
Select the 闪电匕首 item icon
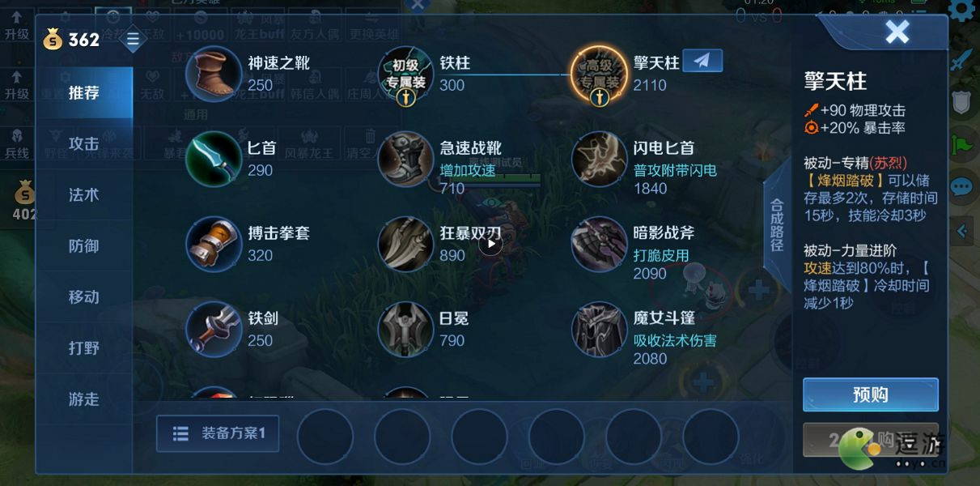(600, 159)
